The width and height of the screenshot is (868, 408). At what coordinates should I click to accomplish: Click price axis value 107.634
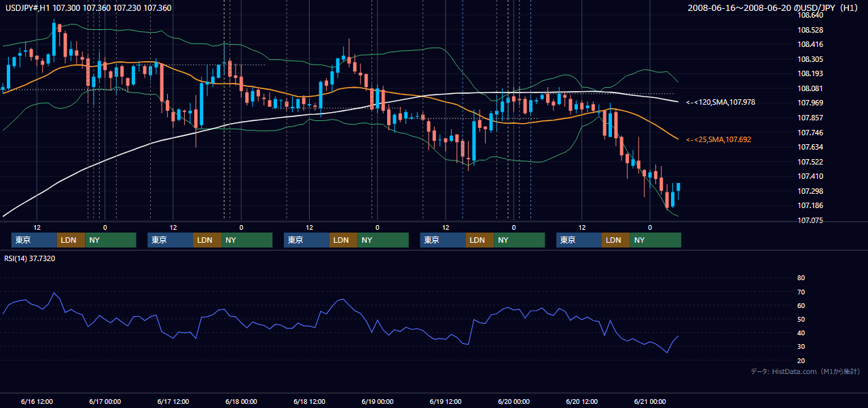810,147
